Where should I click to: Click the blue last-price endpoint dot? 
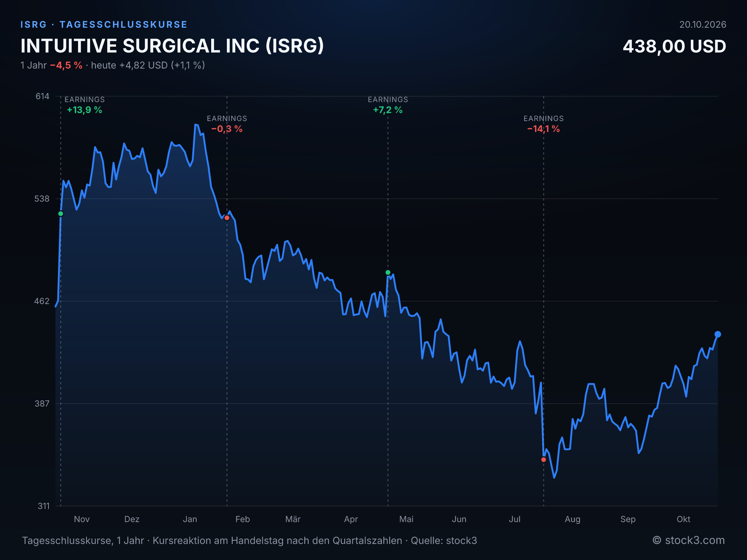[717, 334]
